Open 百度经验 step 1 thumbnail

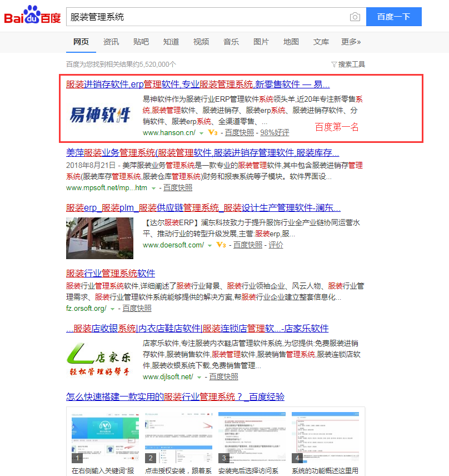[x=105, y=438]
